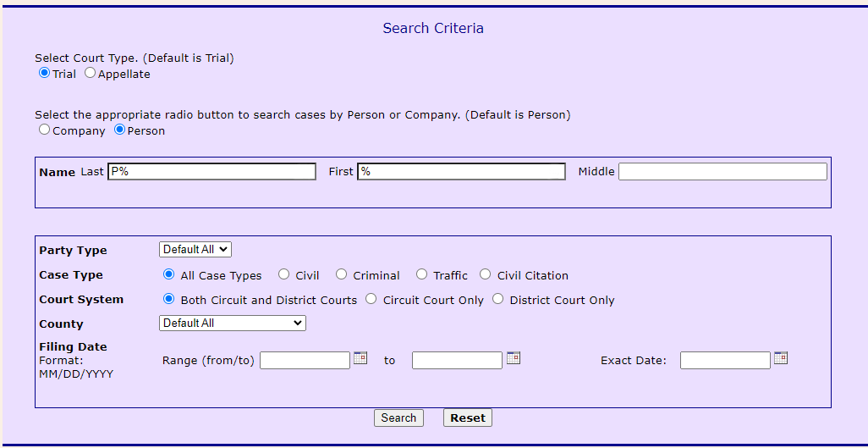
Task: Select Traffic case type radio
Action: pos(422,274)
